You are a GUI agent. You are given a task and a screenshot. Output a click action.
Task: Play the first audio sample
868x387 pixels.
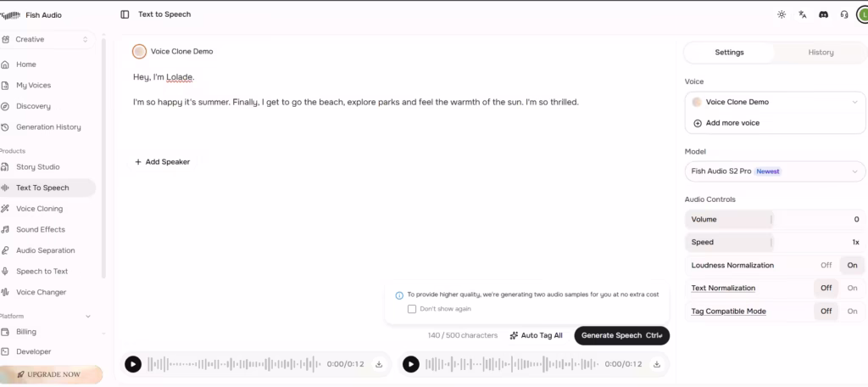[x=133, y=364]
